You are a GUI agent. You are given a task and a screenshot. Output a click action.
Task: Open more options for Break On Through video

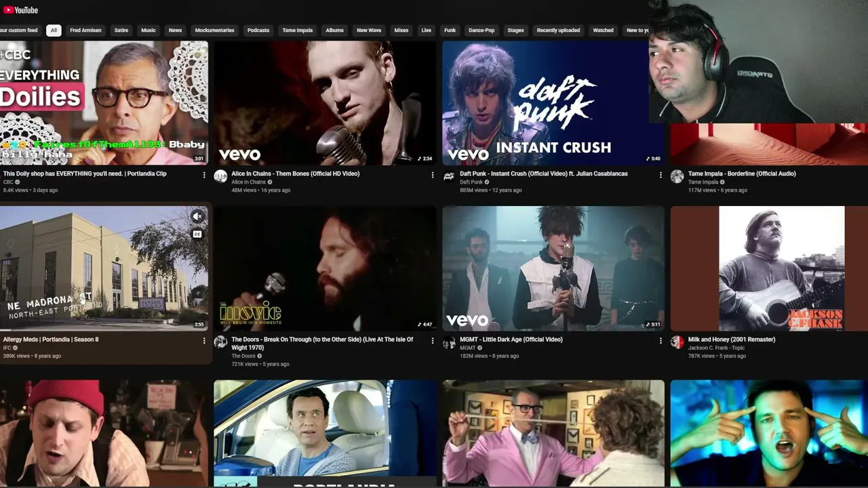tap(433, 341)
